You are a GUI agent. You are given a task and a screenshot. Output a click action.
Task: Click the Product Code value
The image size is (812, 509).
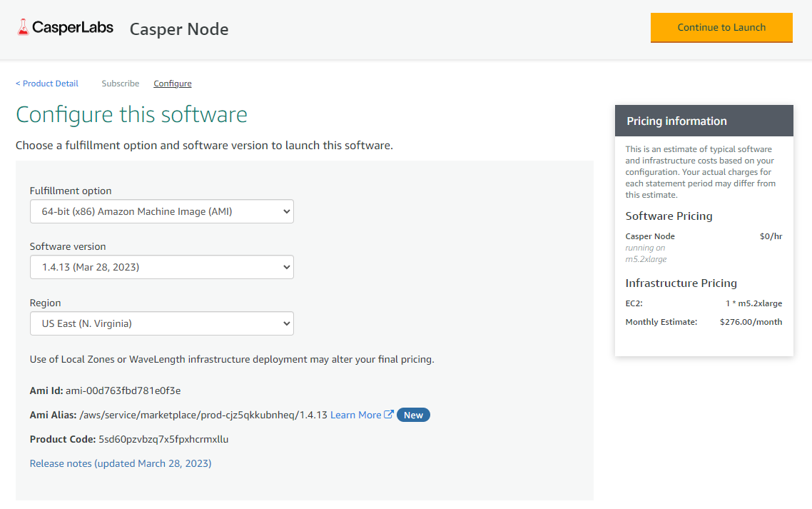163,439
